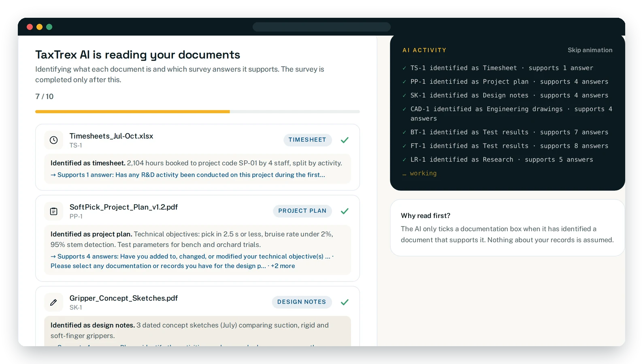Click the Gripper_Concept_Sketches.pdf file name
The width and height of the screenshot is (643, 364).
(123, 298)
